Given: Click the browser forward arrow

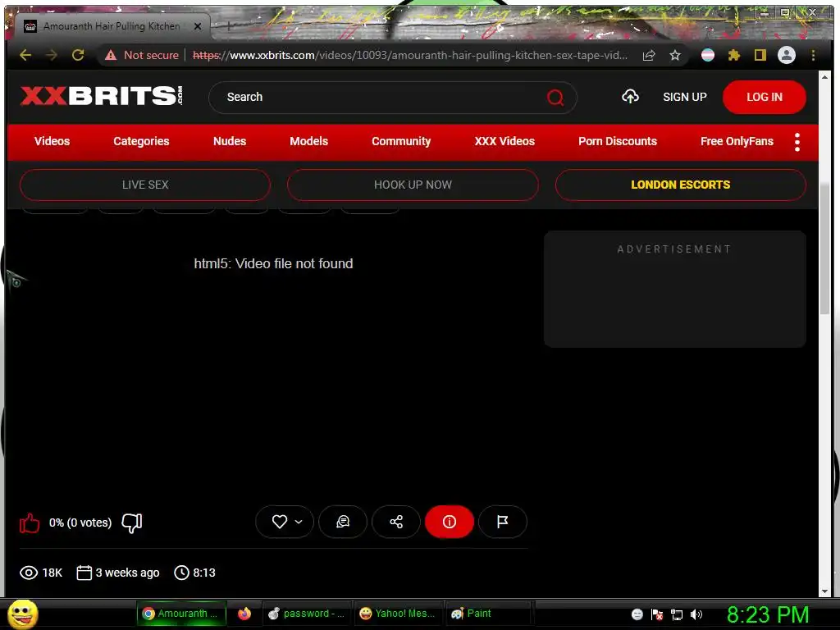Looking at the screenshot, I should tap(52, 55).
